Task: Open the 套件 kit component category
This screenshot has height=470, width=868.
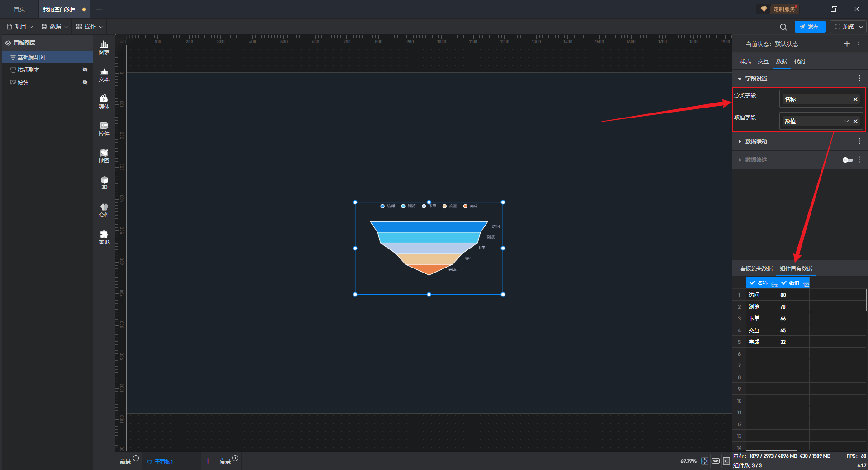Action: click(x=104, y=210)
